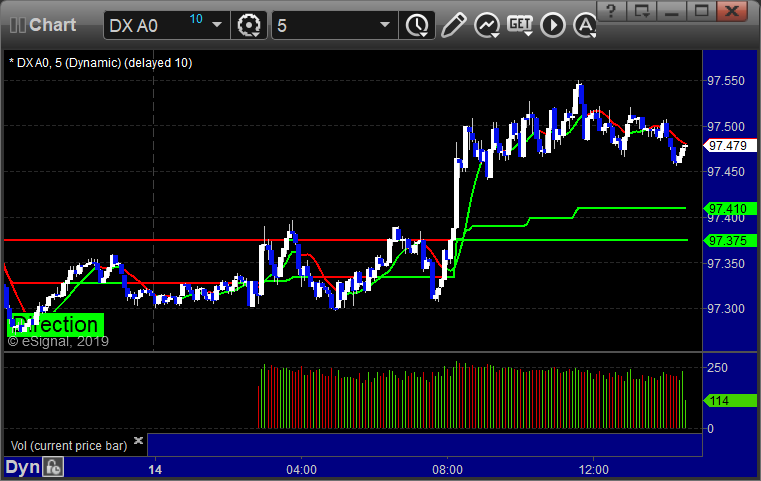Select the pencil drawing tool

pyautogui.click(x=453, y=25)
